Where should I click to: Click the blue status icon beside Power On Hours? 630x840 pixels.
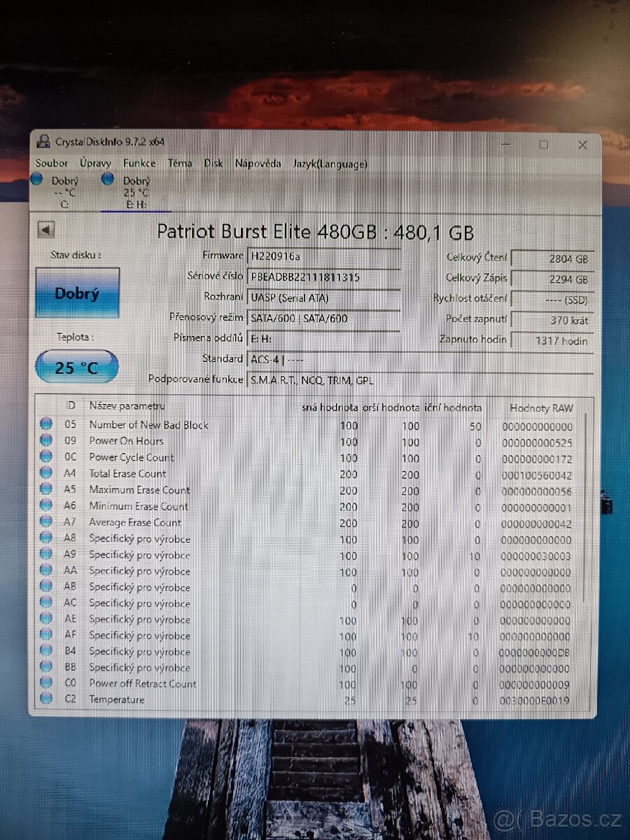click(x=47, y=441)
